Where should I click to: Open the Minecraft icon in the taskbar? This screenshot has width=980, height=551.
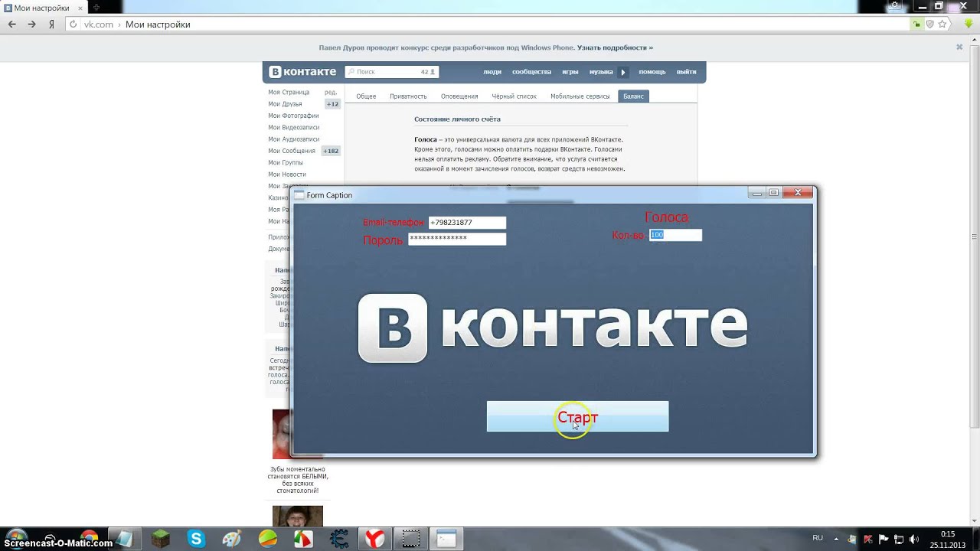pos(161,539)
